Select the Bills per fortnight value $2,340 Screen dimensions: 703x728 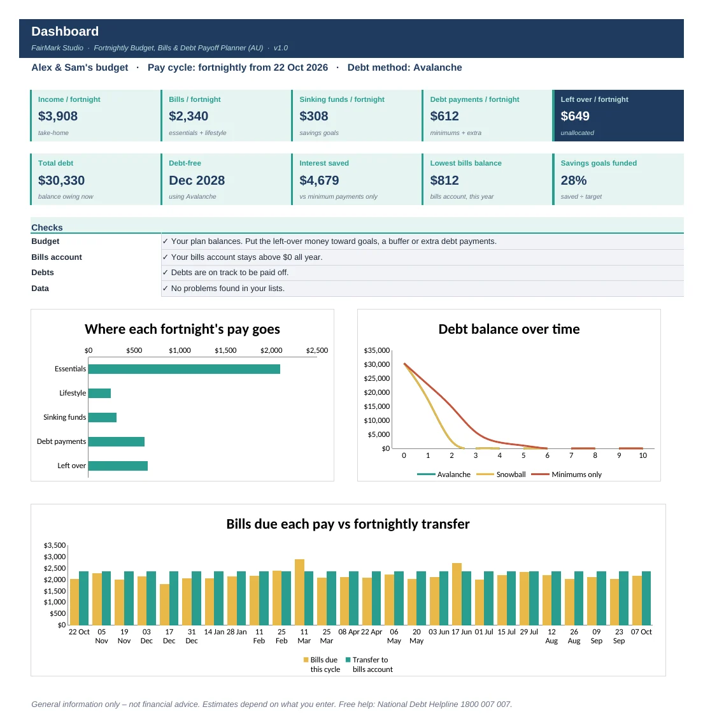pyautogui.click(x=188, y=116)
